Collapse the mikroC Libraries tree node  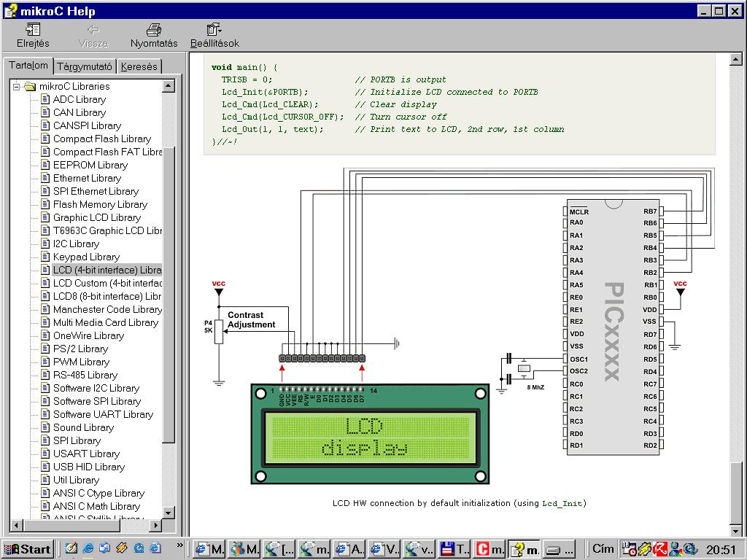point(15,87)
